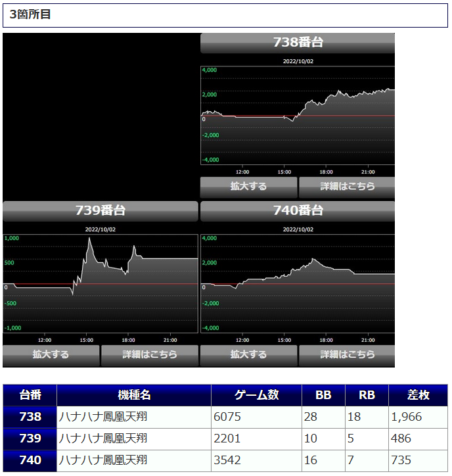Viewport: 452px width, 476px height.
Task: Click 差枚 value 1,966
Action: click(407, 417)
